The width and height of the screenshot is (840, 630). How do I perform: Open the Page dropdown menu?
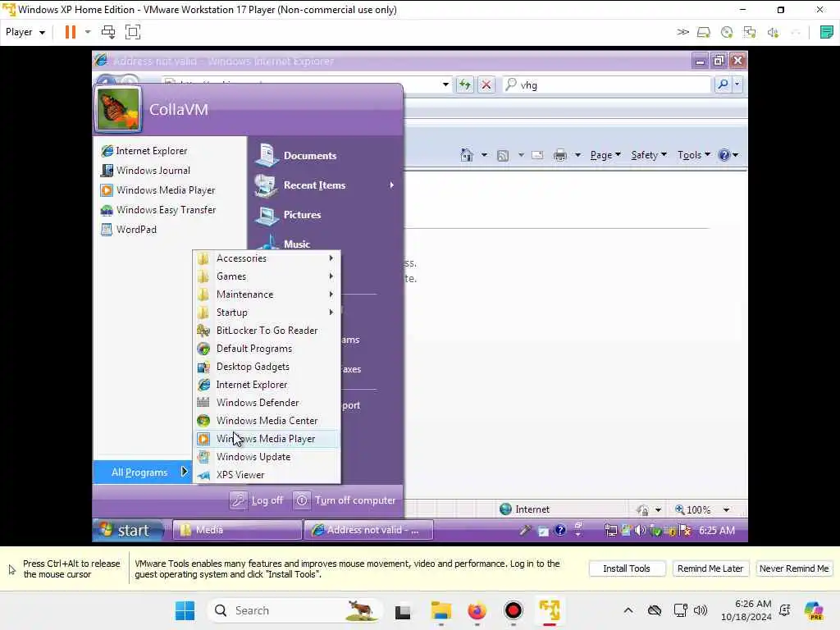(605, 155)
